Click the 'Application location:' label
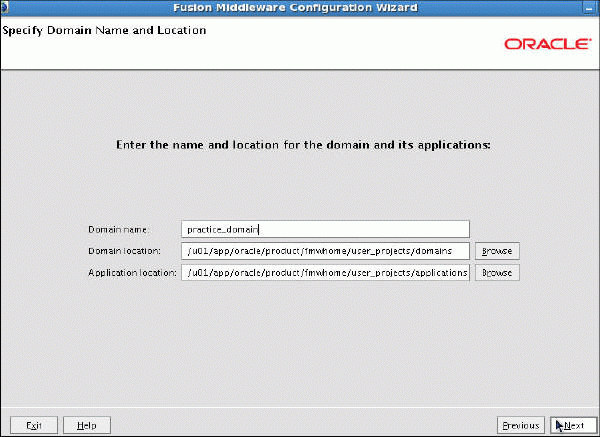 coord(132,273)
